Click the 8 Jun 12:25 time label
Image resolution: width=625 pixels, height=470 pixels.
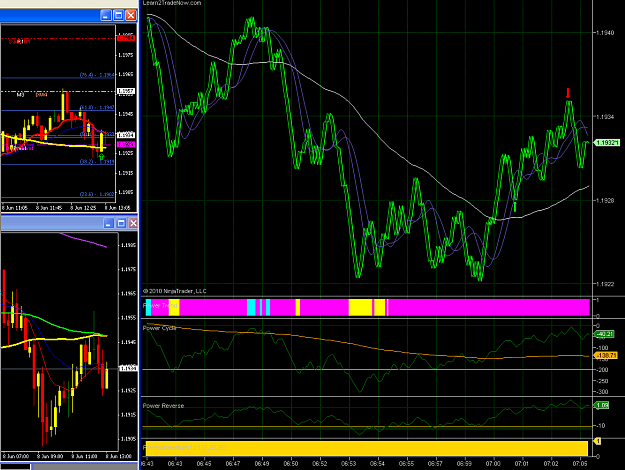[x=83, y=208]
